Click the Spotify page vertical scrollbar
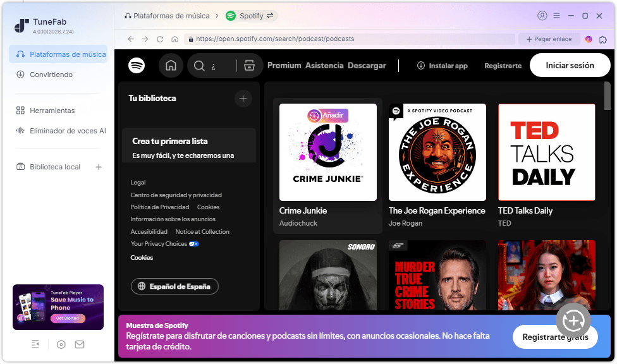The image size is (617, 364). (x=608, y=96)
